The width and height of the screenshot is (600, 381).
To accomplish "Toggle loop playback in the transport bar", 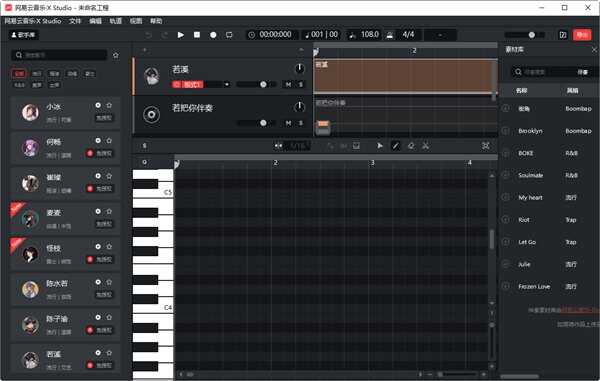I will click(x=229, y=35).
